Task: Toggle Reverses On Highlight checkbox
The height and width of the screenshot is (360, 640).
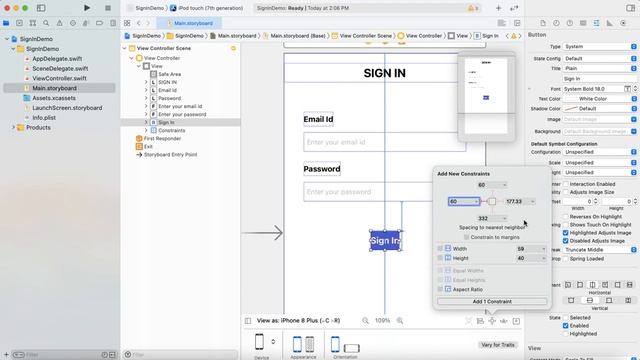Action: 566,217
